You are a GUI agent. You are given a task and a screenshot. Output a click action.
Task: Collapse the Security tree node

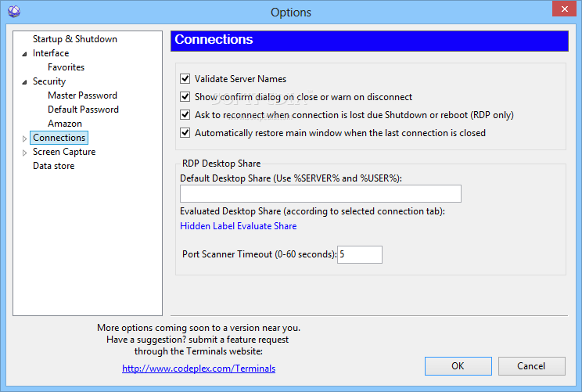(x=24, y=82)
